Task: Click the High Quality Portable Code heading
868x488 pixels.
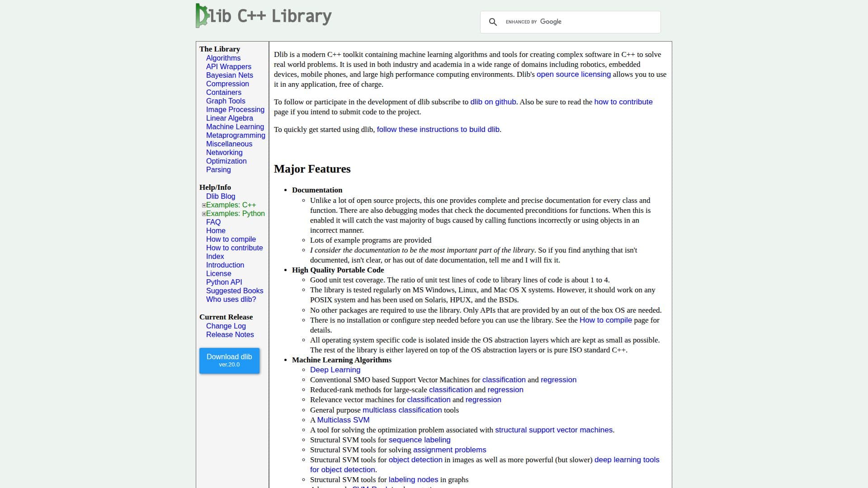Action: click(x=338, y=270)
